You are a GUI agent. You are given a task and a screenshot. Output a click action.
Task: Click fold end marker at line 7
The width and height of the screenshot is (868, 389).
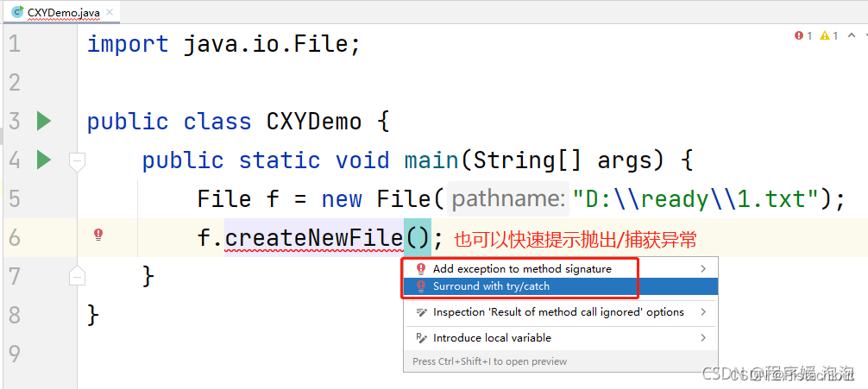tap(78, 275)
